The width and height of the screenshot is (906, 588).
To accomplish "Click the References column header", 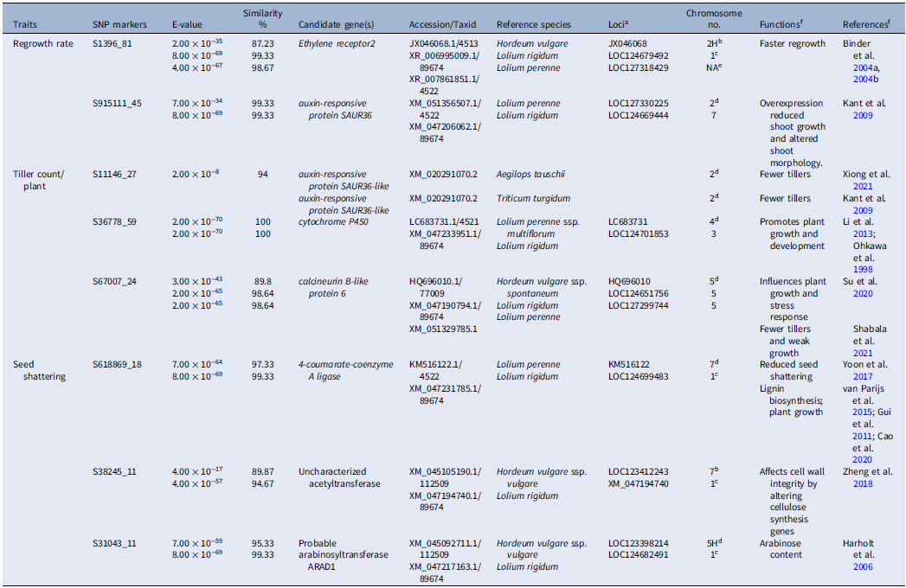I will coord(866,24).
